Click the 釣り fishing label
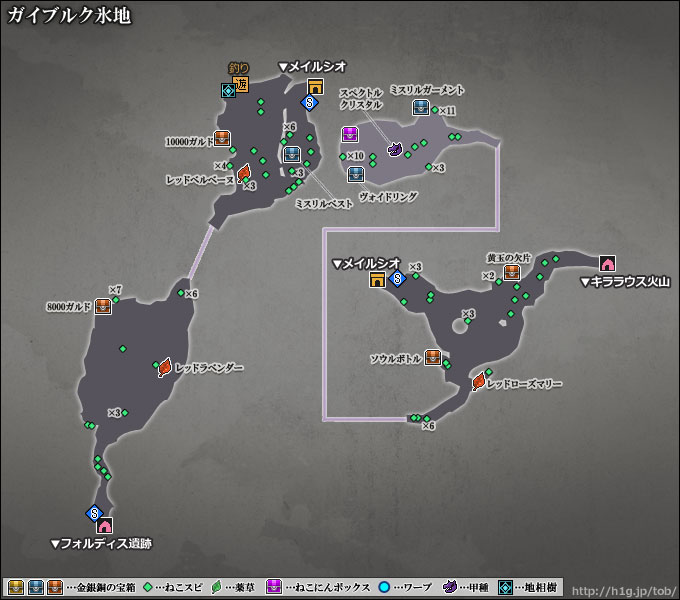The width and height of the screenshot is (680, 600). (x=239, y=68)
